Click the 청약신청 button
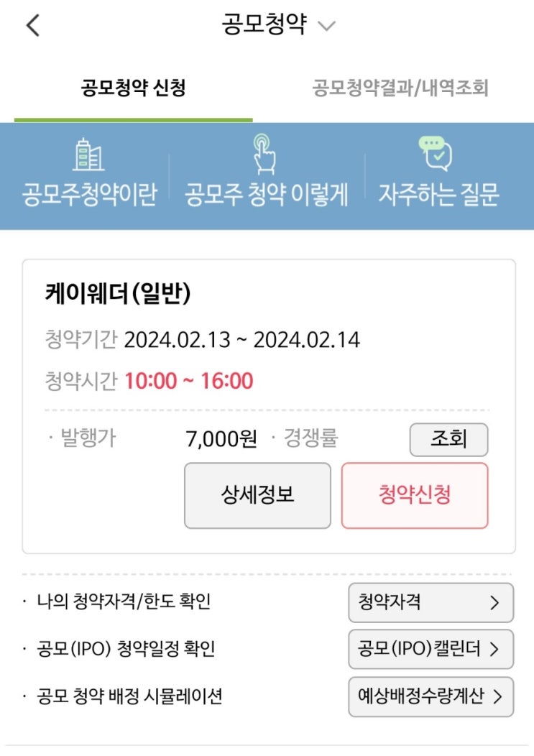The width and height of the screenshot is (534, 756). [415, 496]
